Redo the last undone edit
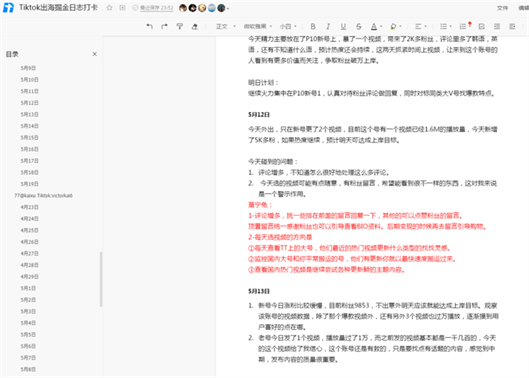Screen dimensions: 529x378 (164, 26)
